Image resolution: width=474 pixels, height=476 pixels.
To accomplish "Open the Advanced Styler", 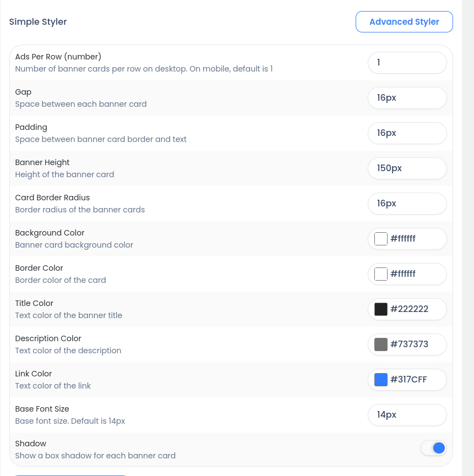I will coord(404,22).
